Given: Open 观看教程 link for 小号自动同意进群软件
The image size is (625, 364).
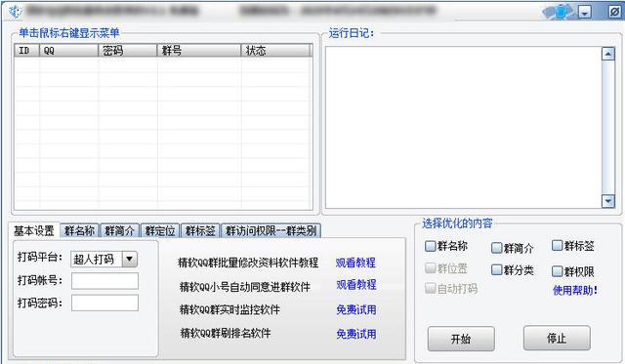Looking at the screenshot, I should (356, 284).
